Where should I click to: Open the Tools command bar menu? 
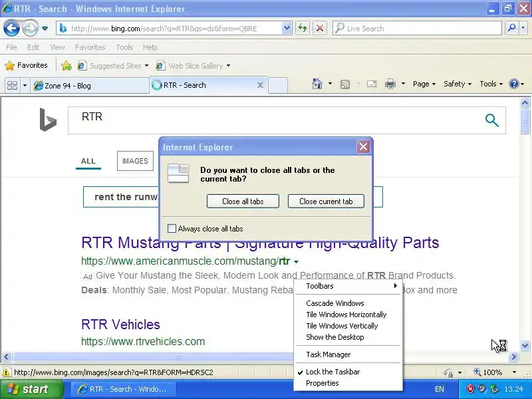click(x=491, y=84)
